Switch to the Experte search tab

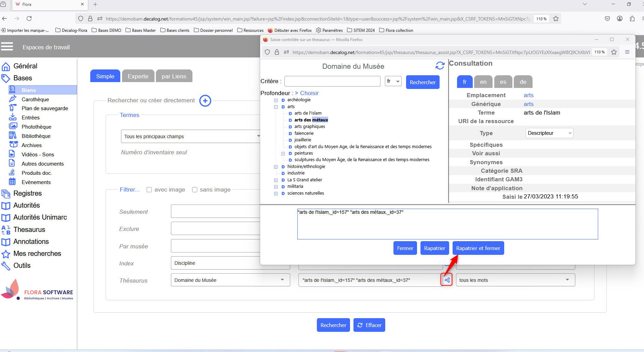coord(138,76)
